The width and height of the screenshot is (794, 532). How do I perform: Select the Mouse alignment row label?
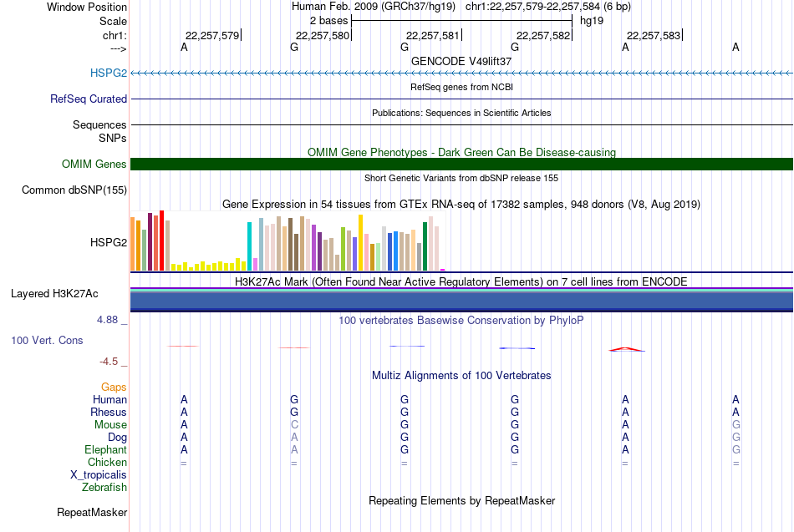(110, 425)
